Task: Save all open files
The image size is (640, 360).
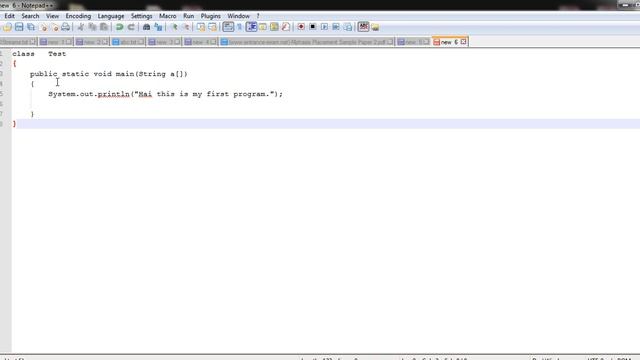Action: click(31, 27)
